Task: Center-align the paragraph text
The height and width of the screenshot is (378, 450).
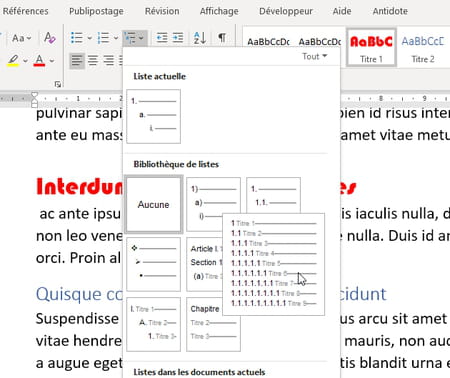Action: 93,60
